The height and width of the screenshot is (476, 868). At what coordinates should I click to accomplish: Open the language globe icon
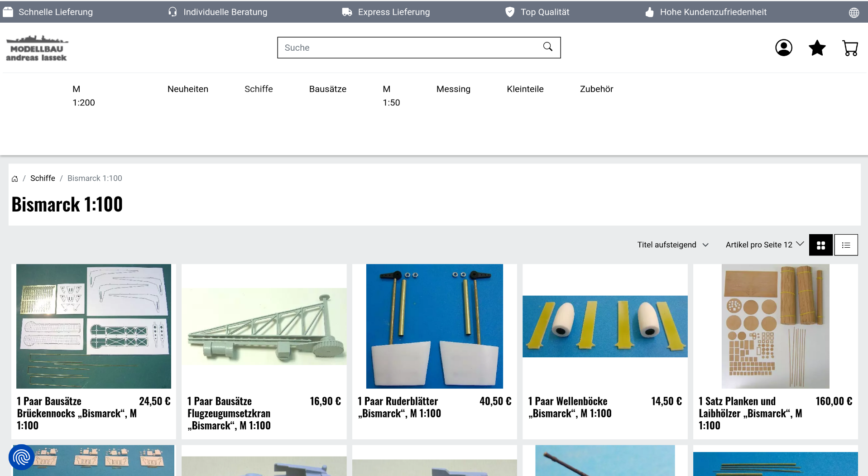(x=854, y=12)
